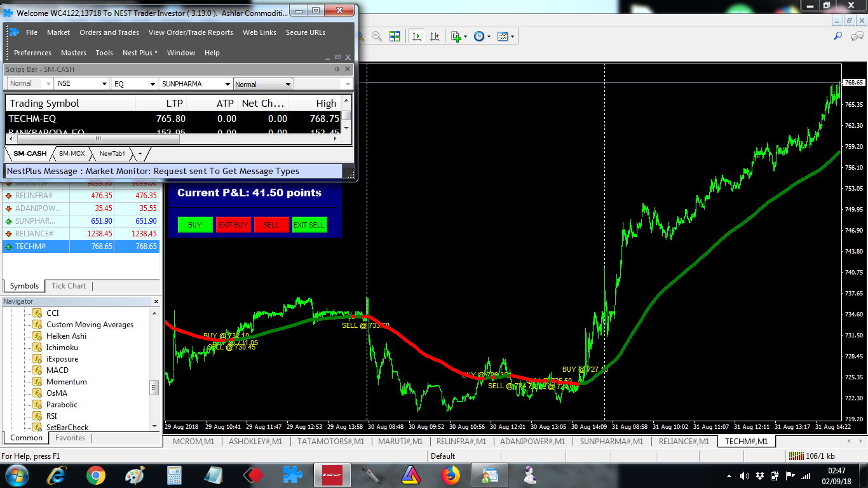Close the Scrips Bar panel
The image size is (868, 488).
348,69
